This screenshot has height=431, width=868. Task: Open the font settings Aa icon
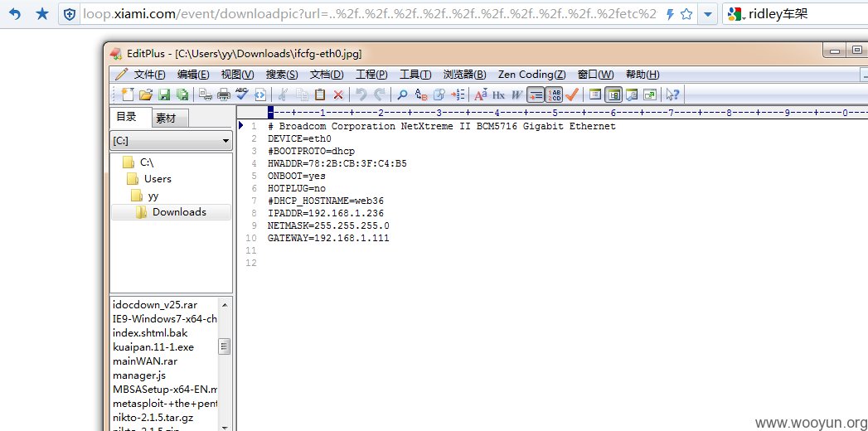(x=481, y=94)
